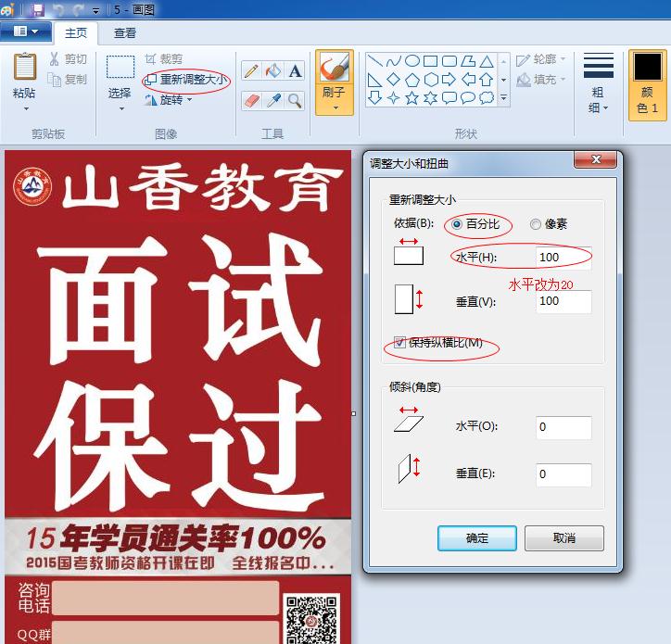
Task: Choose the Hexagon shape
Action: coord(431,80)
